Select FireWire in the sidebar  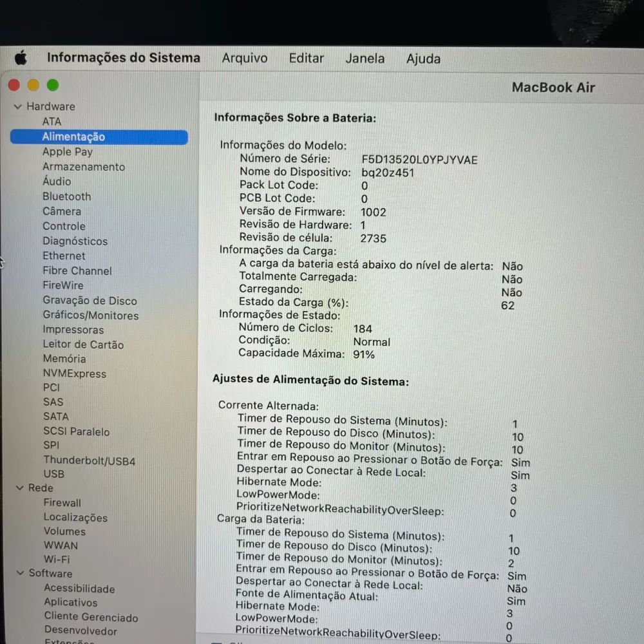pyautogui.click(x=63, y=285)
